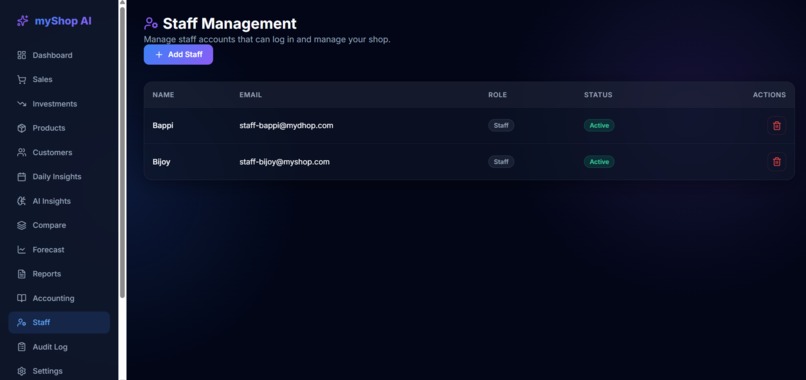806x380 pixels.
Task: Navigate to Products
Action: pos(59,128)
